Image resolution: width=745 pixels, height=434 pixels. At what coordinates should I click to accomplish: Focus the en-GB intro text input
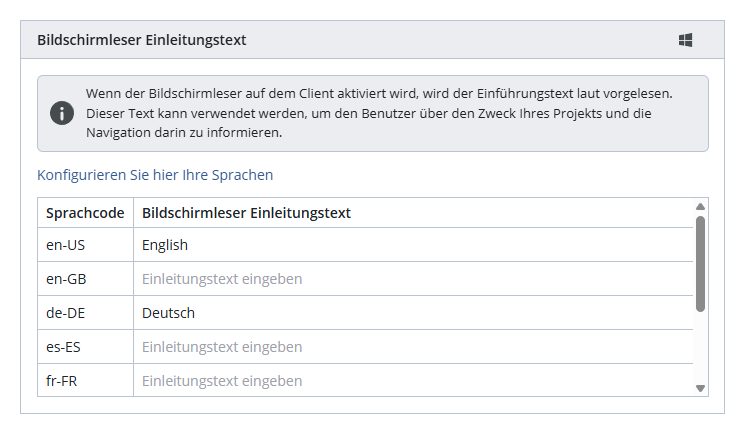tap(412, 279)
